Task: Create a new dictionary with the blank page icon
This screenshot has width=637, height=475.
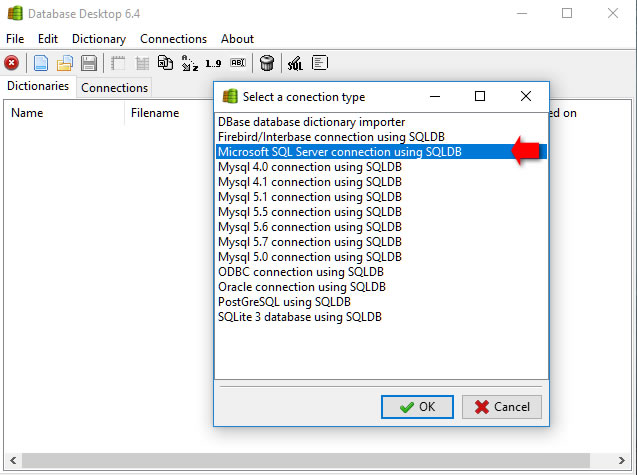Action: coord(41,63)
